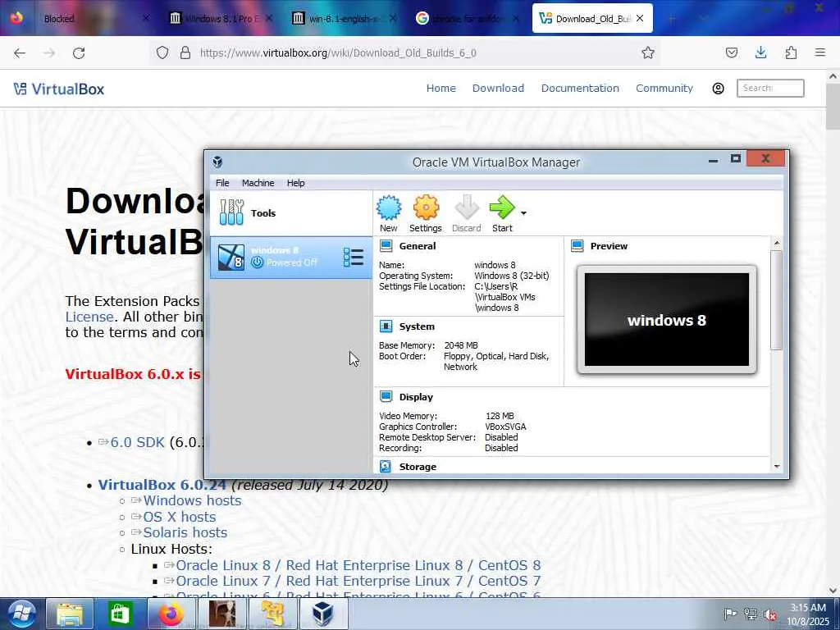The width and height of the screenshot is (840, 630).
Task: Switch to the Windows 8.1 Pro tab
Action: click(x=222, y=18)
